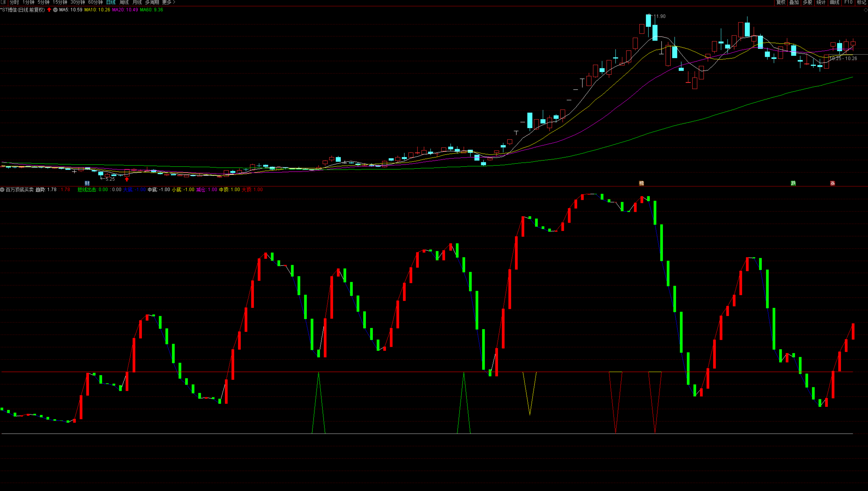
Task: Activate the 画线 drawing tools
Action: [835, 2]
